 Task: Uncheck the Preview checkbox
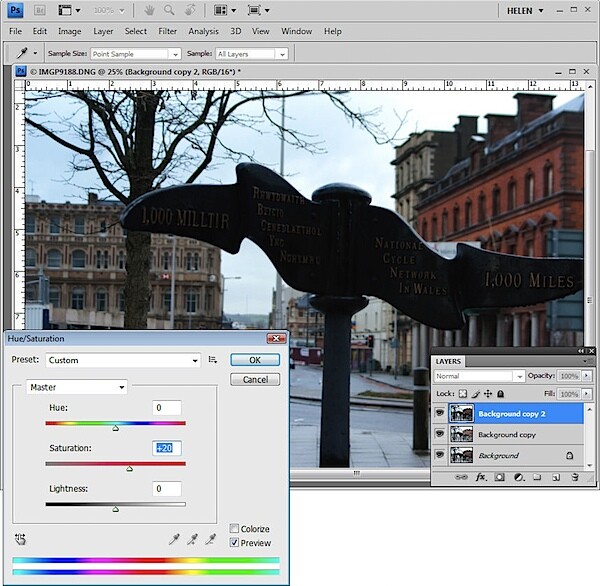click(234, 543)
